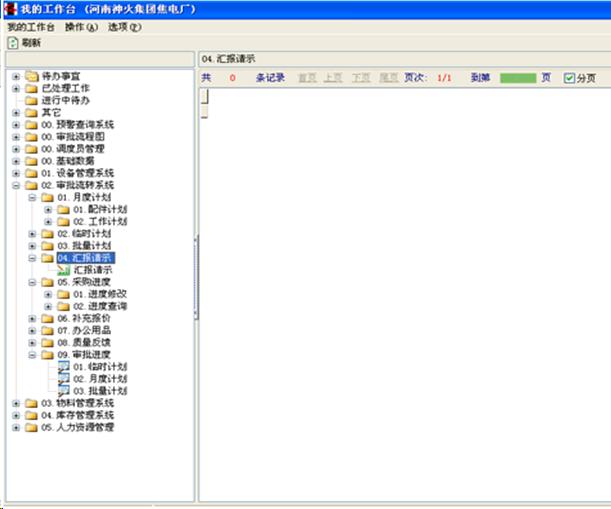
Task: Click the 08. 质量反馈 folder icon
Action: coord(47,342)
